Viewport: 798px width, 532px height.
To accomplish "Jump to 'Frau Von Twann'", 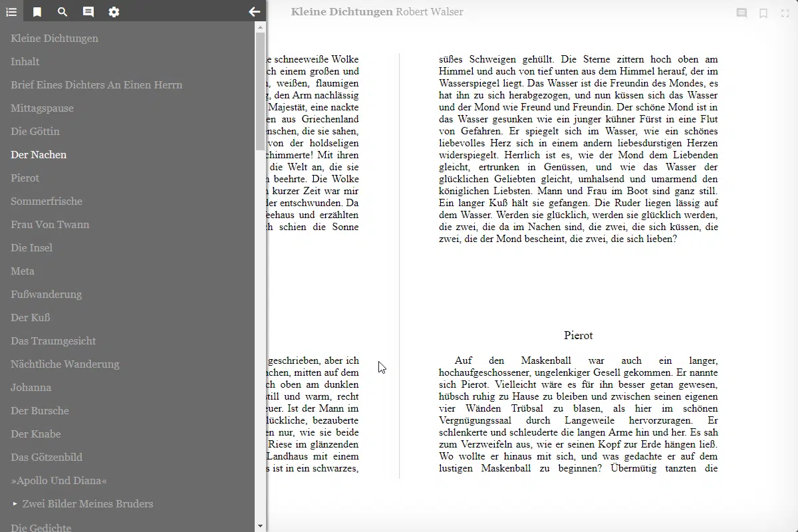I will click(50, 224).
